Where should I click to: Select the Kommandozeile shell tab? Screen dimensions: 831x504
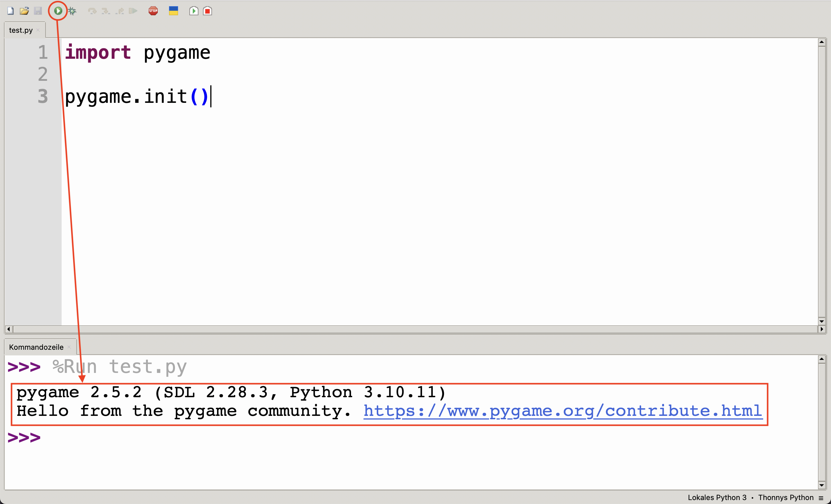click(36, 347)
